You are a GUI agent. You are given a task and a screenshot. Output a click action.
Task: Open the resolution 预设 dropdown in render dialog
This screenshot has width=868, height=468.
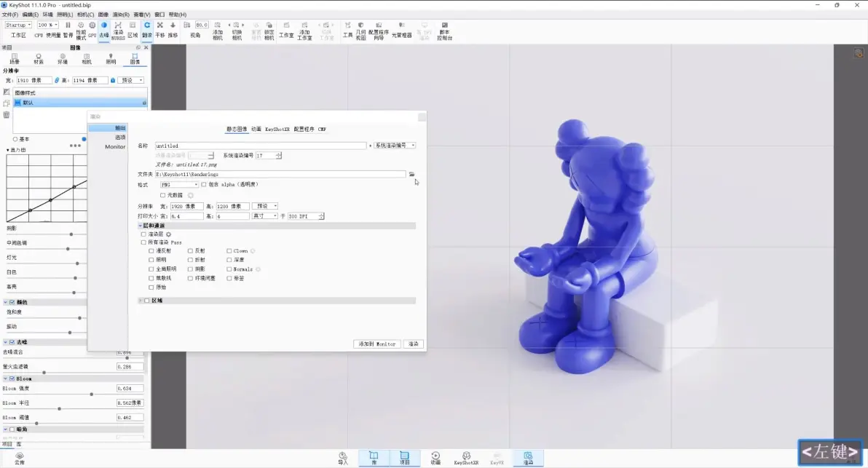[265, 206]
